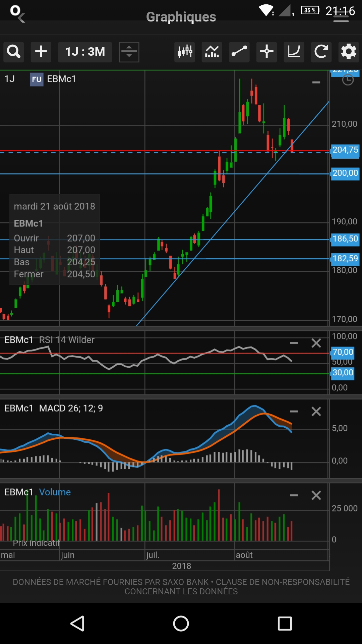Minimize the MACD 26; 12; 9 panel
This screenshot has height=644, width=362.
[x=294, y=412]
